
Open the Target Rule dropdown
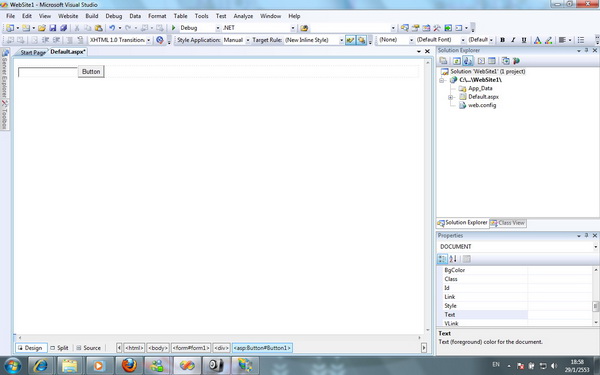click(341, 40)
